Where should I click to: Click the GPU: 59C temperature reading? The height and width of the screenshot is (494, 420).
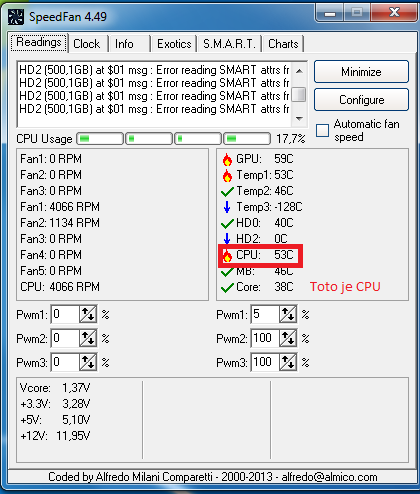pyautogui.click(x=265, y=159)
